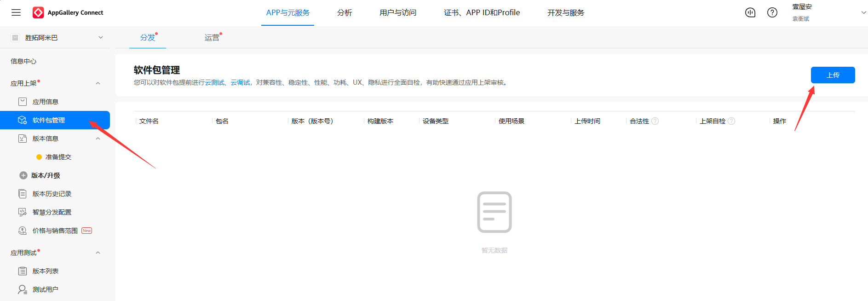
Task: Switch to APP与元服务 tab
Action: click(x=288, y=12)
